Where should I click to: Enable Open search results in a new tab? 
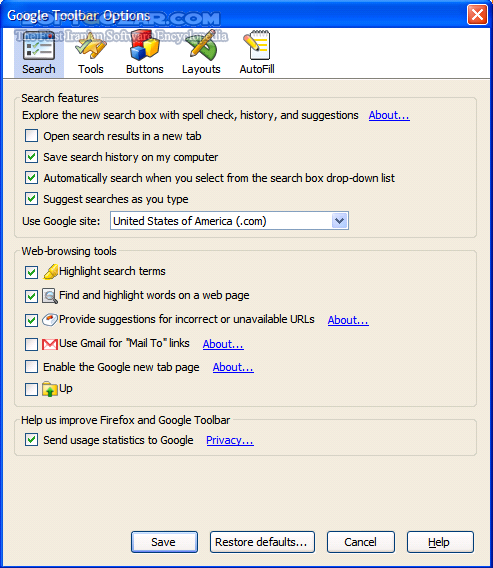(x=32, y=136)
